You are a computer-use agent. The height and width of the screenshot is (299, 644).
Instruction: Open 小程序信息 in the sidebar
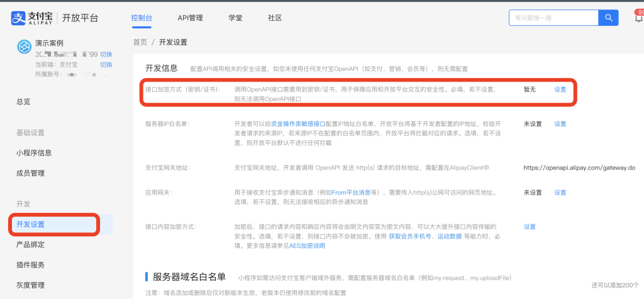click(x=34, y=153)
